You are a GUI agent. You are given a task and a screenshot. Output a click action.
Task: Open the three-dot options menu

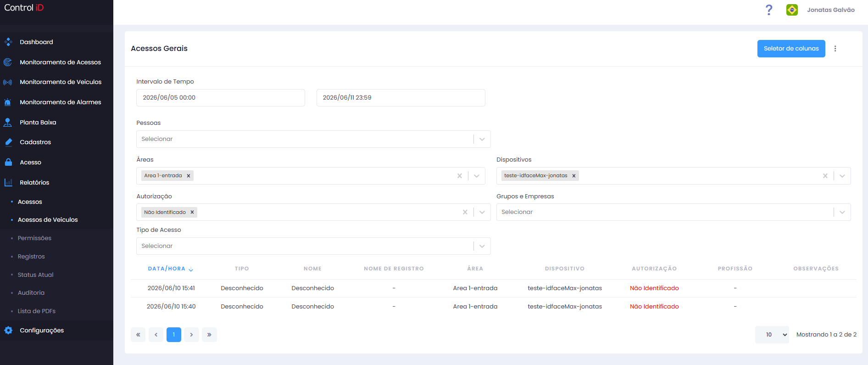[835, 49]
